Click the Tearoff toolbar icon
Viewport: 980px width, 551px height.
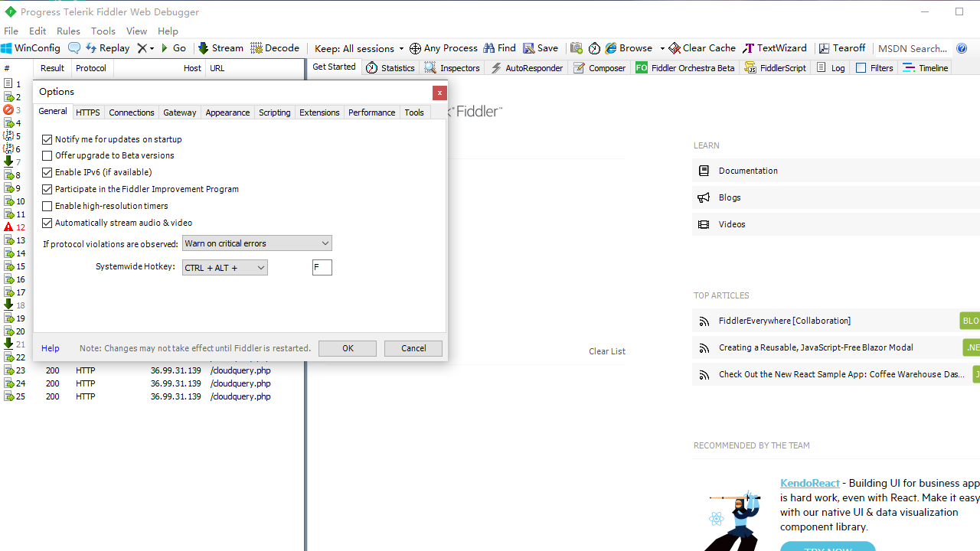[824, 48]
